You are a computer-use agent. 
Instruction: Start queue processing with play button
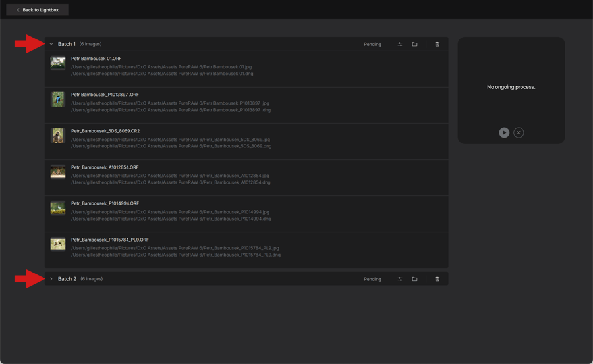504,133
